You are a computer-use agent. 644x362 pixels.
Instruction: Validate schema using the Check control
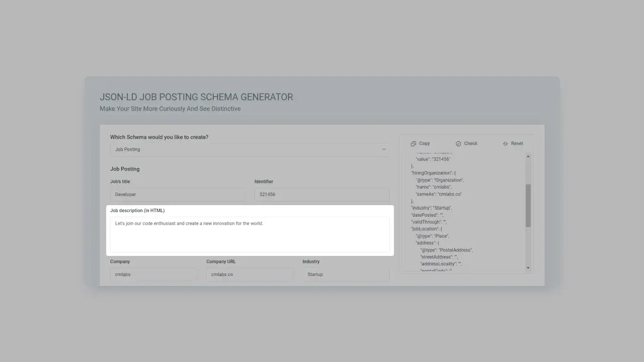[466, 143]
